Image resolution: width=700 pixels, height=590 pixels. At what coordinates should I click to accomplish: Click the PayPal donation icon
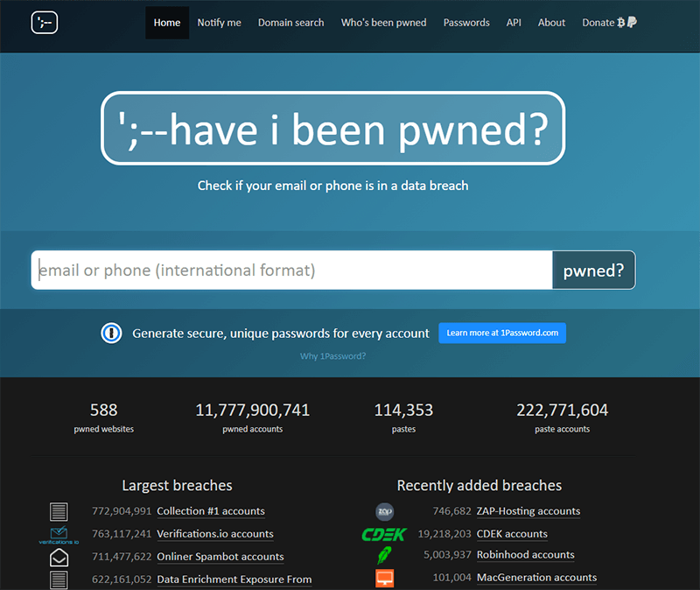633,23
